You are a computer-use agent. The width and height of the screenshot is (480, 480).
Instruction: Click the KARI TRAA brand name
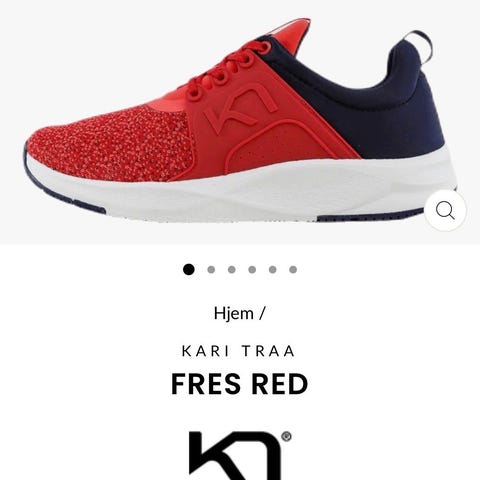(239, 351)
